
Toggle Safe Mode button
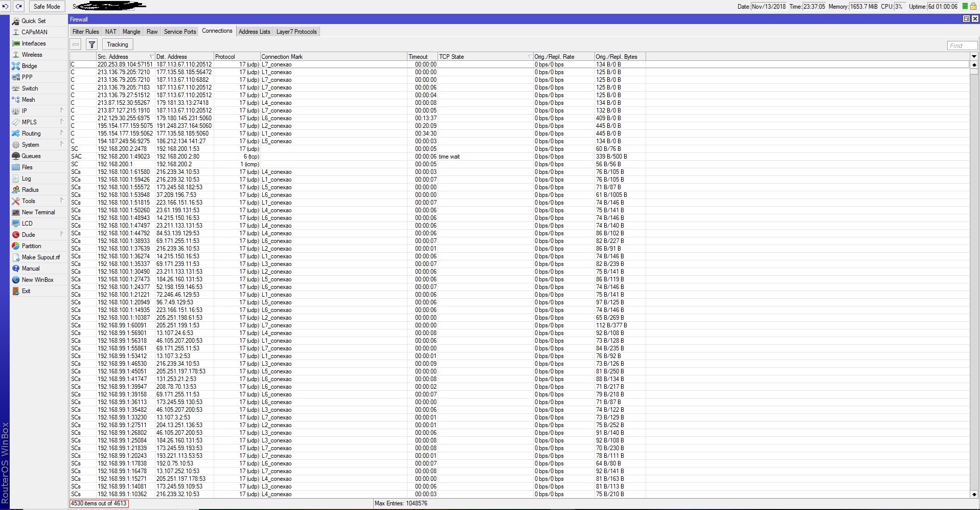pos(47,6)
